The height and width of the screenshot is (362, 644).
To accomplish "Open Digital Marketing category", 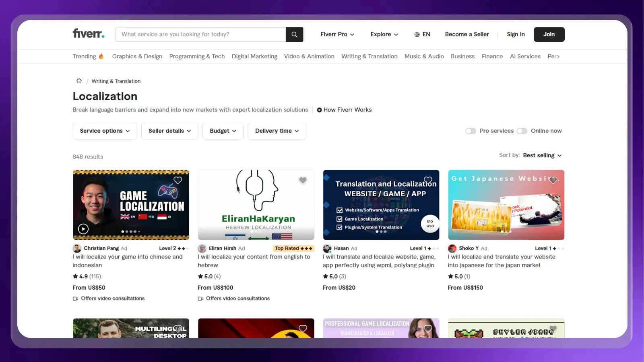I will tap(254, 56).
